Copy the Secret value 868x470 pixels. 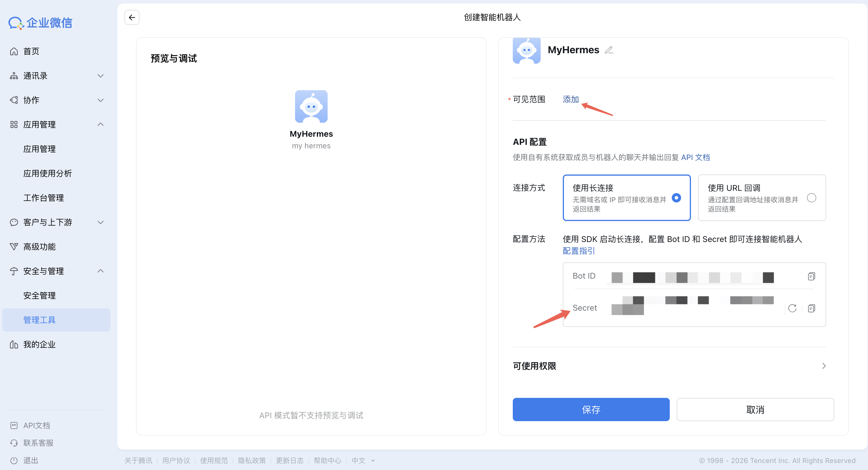(x=811, y=308)
